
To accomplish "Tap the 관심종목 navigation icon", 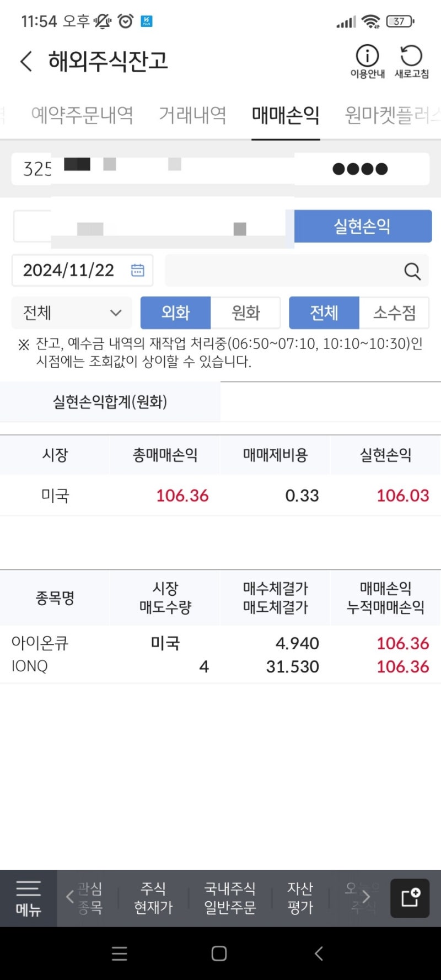I will click(93, 897).
